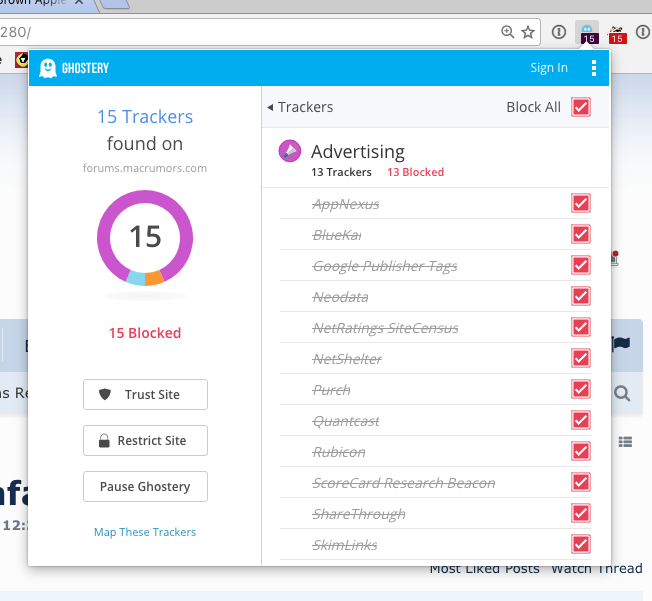Click the Ghostery extension icon in toolbar
Screen dimensions: 652x601
(x=589, y=33)
